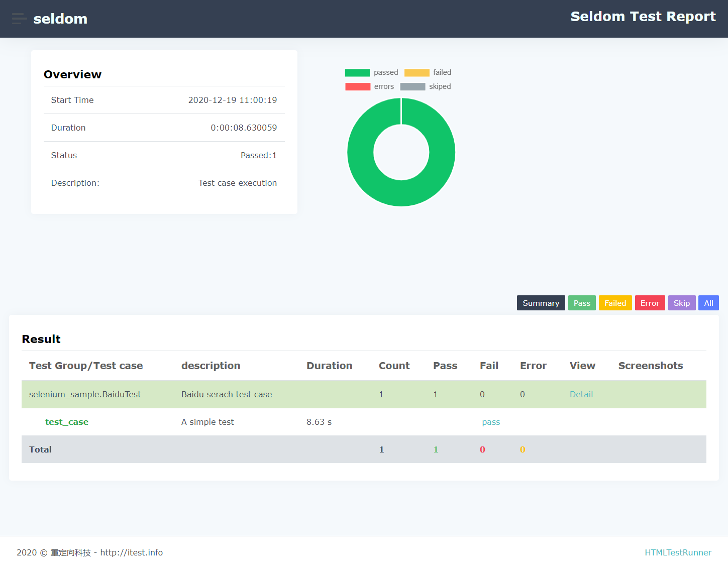Click the green Total pass count

tap(436, 449)
